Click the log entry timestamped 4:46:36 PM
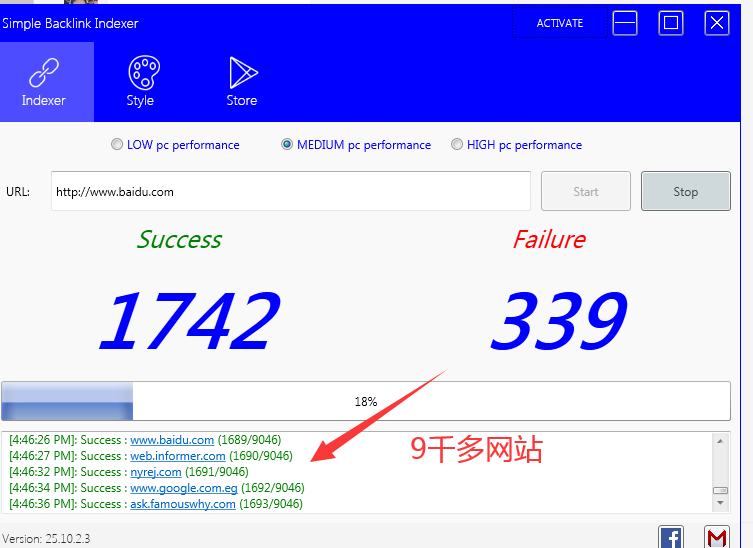Screen dimensions: 753x548 [x=156, y=504]
